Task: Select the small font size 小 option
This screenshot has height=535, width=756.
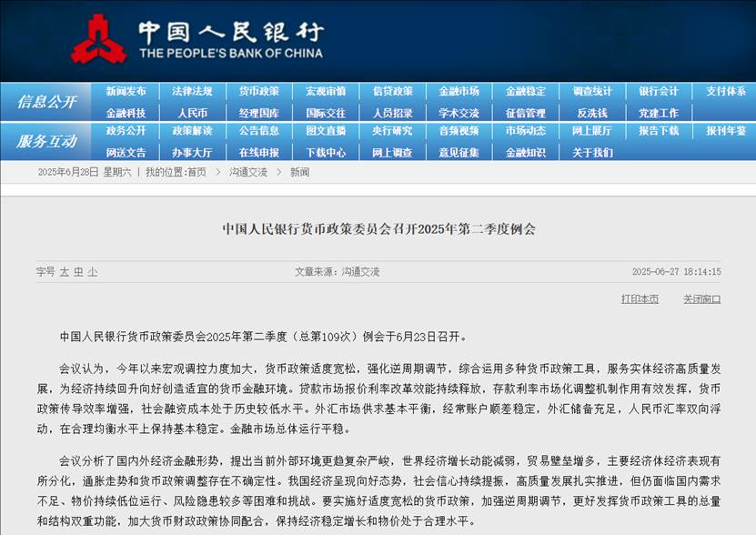Action: (x=92, y=272)
